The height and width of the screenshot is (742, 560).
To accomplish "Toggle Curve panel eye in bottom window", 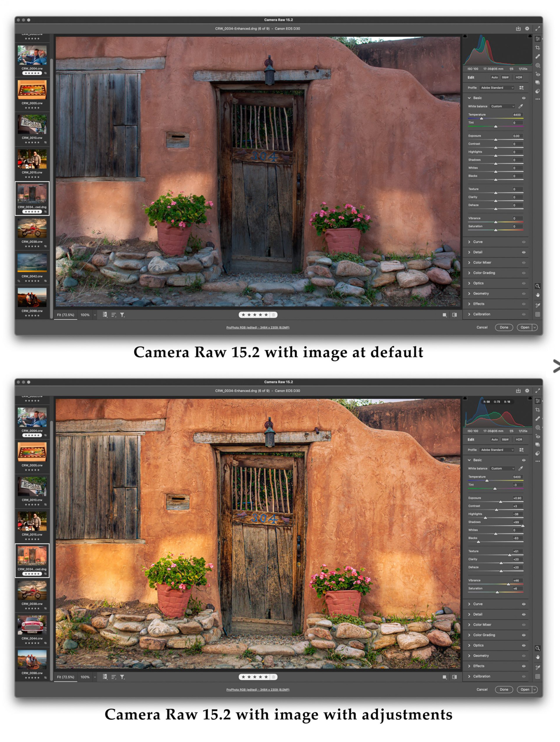I will [x=524, y=604].
